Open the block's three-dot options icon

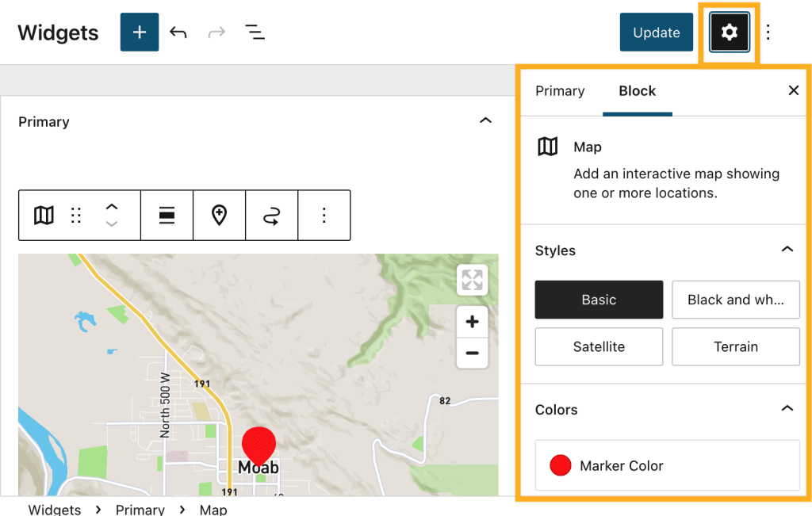(x=324, y=215)
